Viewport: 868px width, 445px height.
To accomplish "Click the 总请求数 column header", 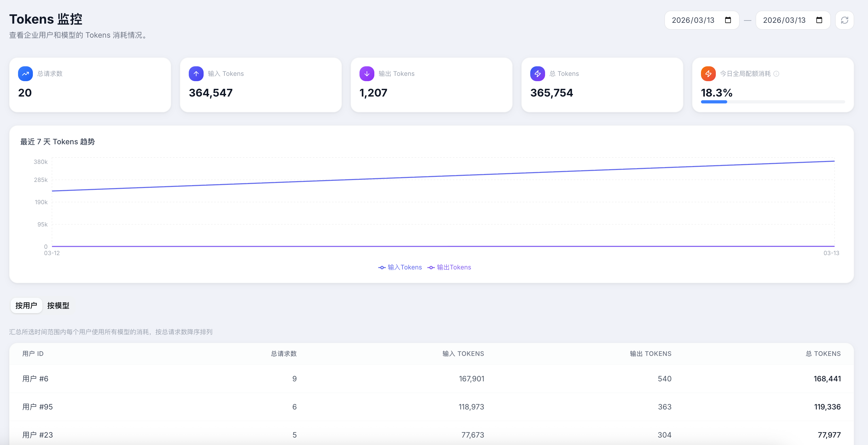I will tap(283, 354).
